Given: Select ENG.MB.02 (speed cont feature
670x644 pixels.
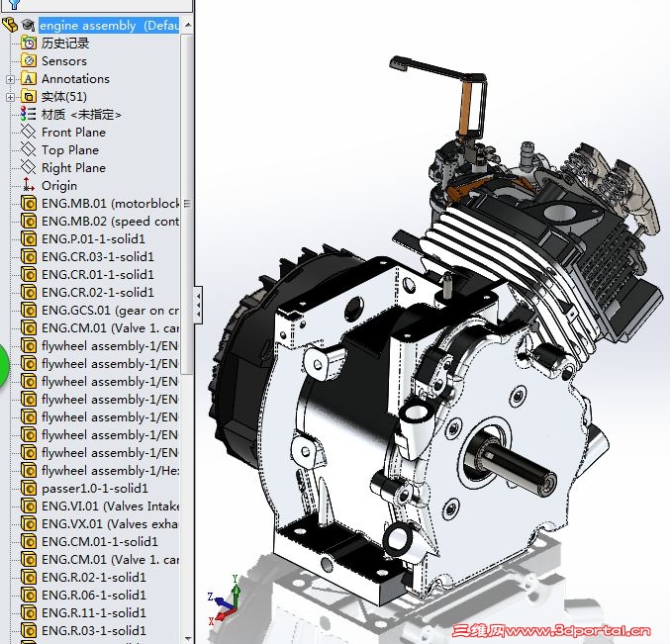Looking at the screenshot, I should coord(110,222).
